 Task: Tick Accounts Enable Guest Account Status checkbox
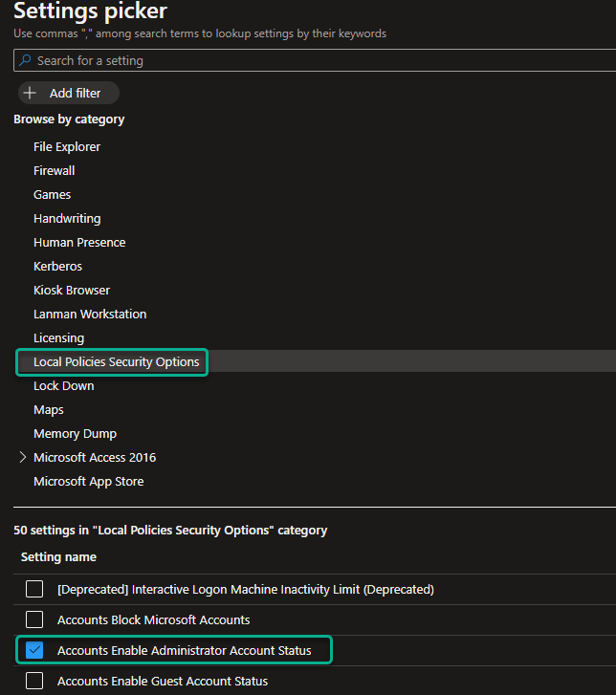[34, 681]
